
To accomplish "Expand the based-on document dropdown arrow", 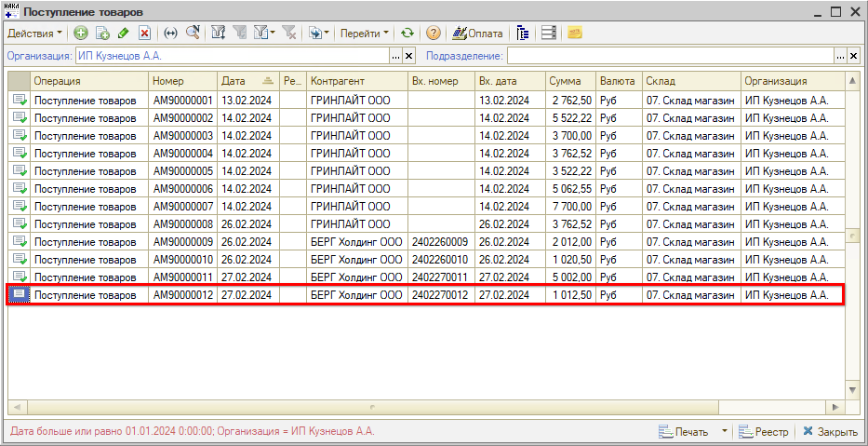I will point(326,34).
